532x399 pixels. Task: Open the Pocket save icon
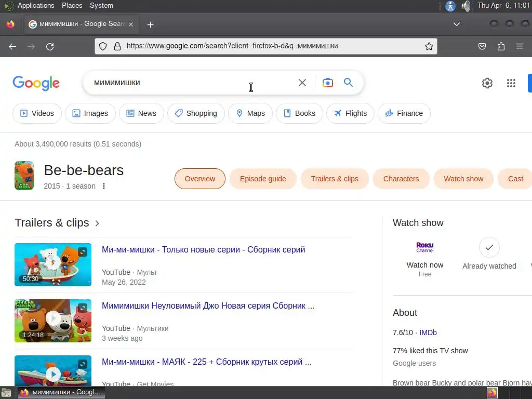pos(482,46)
